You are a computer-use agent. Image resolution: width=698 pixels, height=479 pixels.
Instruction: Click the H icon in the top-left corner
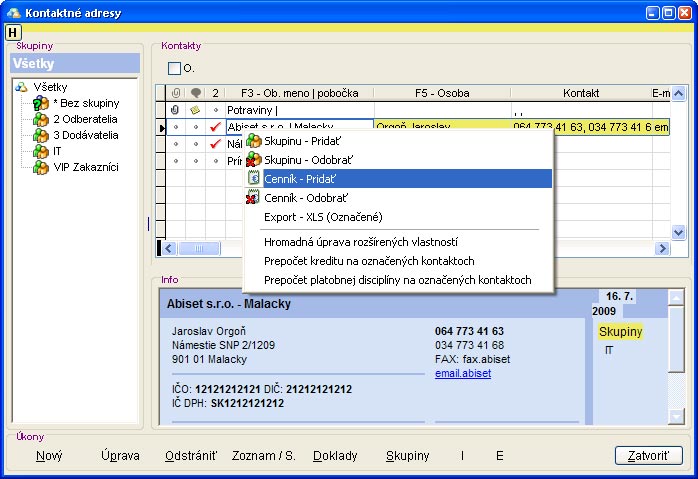pyautogui.click(x=13, y=32)
